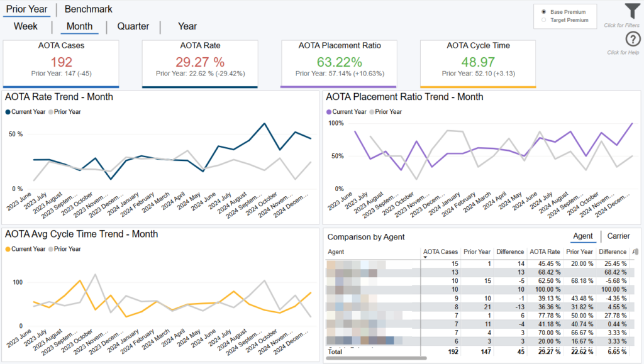Select the Week time period tab

(26, 26)
